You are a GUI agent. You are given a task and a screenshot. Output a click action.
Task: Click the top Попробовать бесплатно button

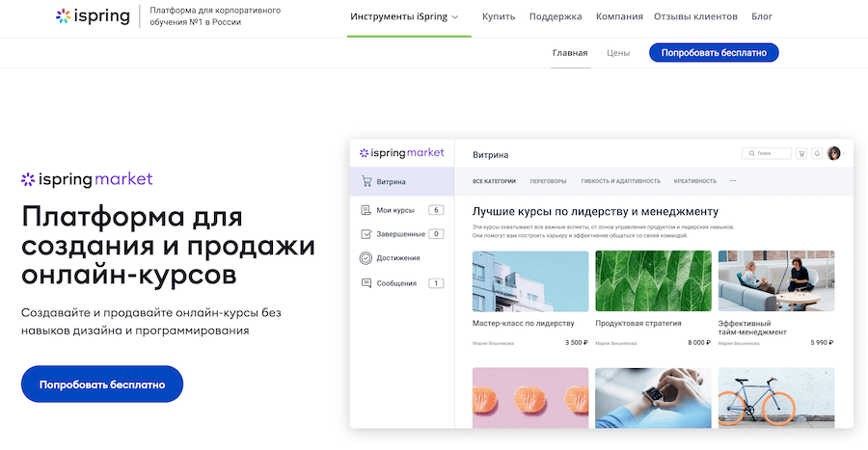[x=714, y=53]
